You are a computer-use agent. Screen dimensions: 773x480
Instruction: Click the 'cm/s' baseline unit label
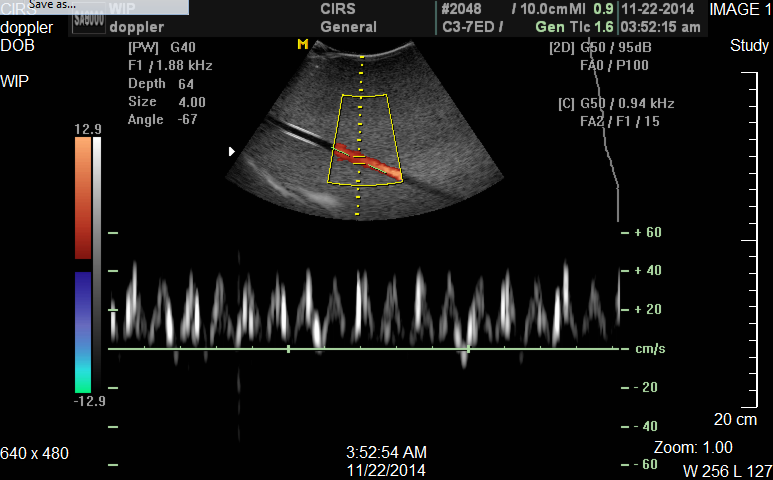click(x=650, y=348)
